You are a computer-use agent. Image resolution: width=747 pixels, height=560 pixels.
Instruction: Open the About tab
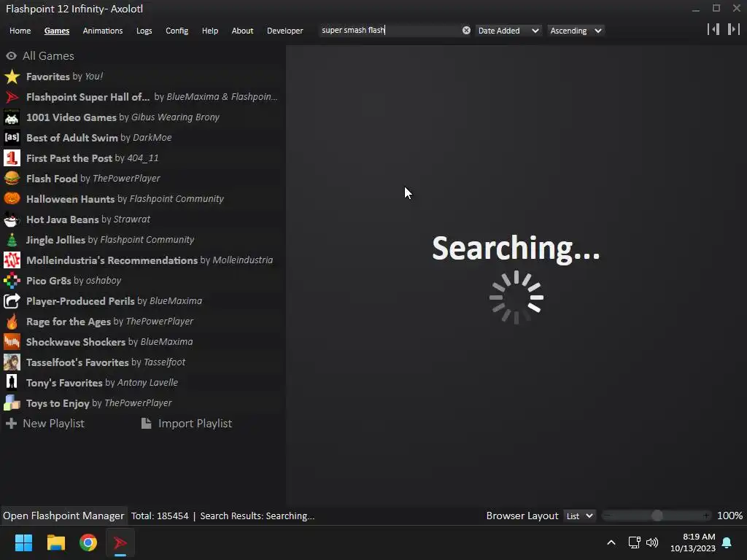pos(242,31)
